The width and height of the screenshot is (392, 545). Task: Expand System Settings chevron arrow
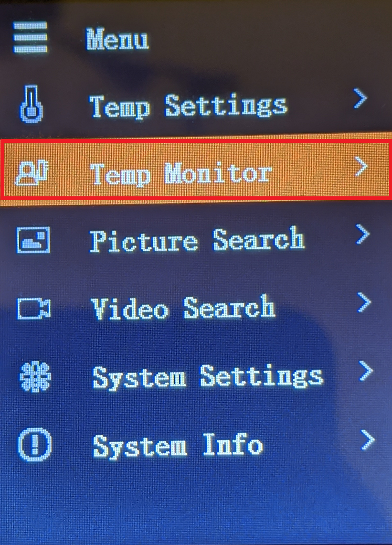(x=366, y=371)
